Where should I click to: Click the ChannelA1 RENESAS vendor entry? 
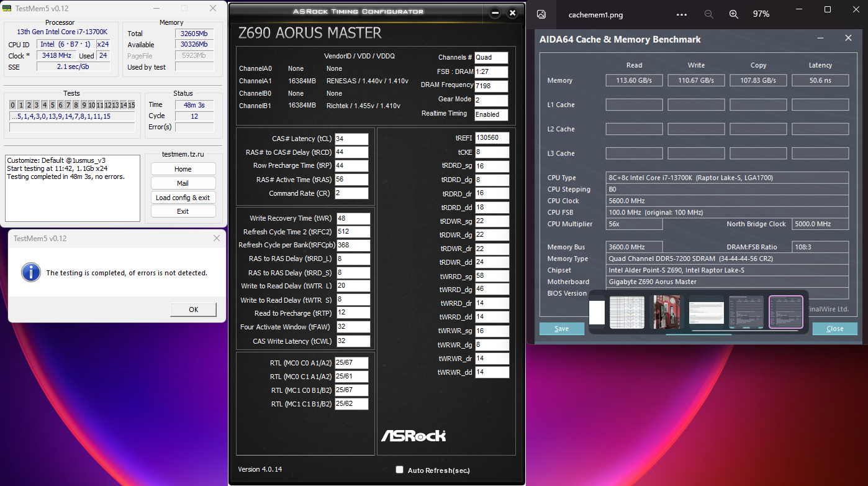(x=367, y=81)
